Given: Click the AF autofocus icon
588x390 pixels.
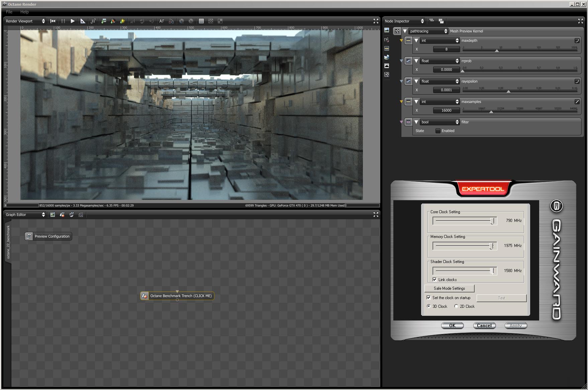Looking at the screenshot, I should click(162, 21).
